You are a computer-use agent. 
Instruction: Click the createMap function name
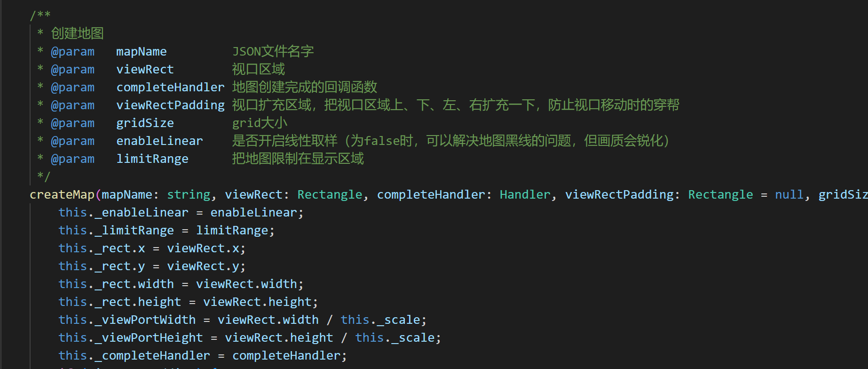pos(62,194)
